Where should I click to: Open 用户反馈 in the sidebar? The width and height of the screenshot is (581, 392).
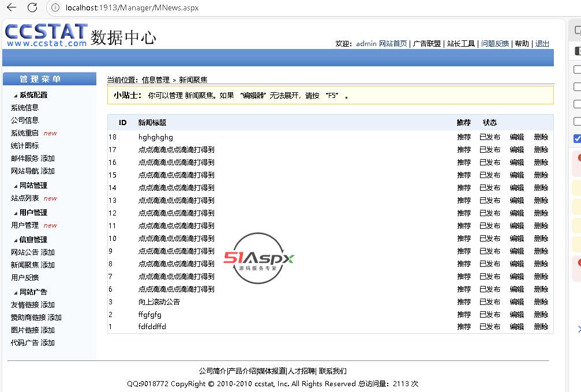(x=25, y=278)
